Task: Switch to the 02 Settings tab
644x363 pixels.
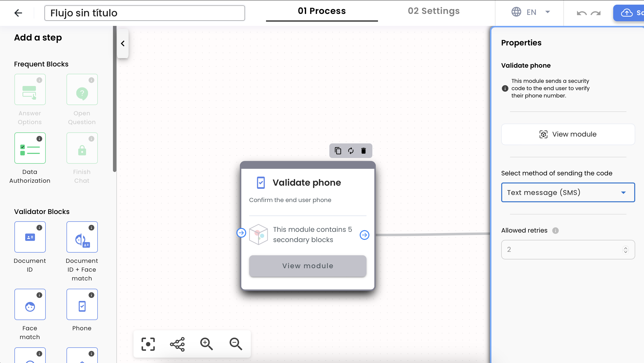Action: [433, 11]
